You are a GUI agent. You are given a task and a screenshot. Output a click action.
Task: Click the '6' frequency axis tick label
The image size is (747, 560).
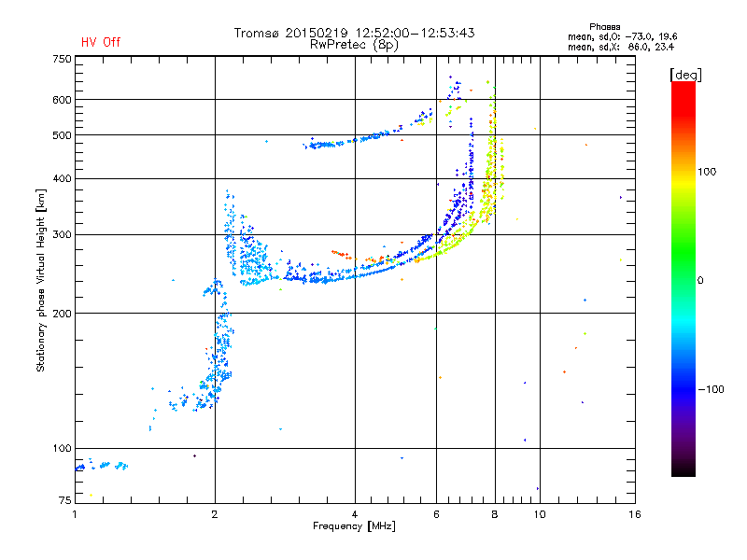tap(437, 514)
